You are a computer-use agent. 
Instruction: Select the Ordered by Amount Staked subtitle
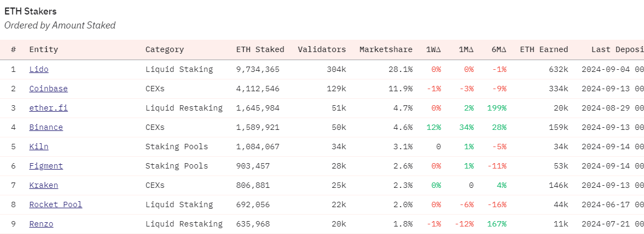(60, 25)
